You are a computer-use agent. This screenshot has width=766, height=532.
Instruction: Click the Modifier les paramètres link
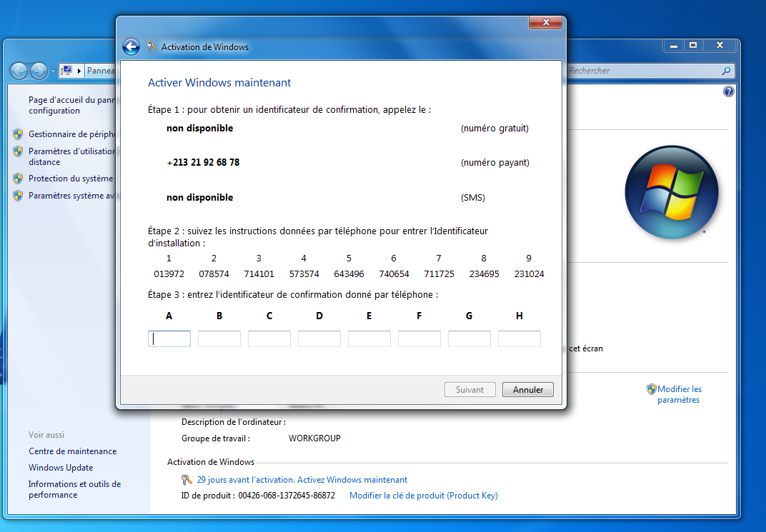(x=680, y=394)
